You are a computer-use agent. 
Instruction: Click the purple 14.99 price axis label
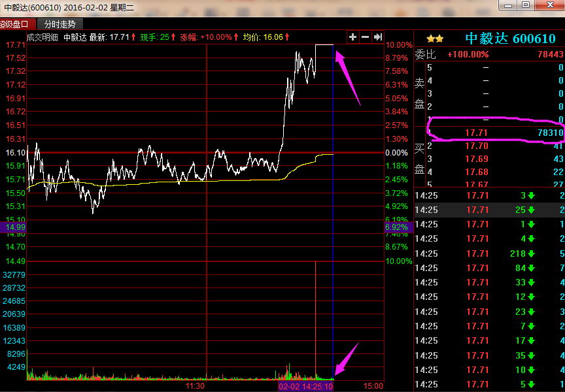click(x=13, y=227)
